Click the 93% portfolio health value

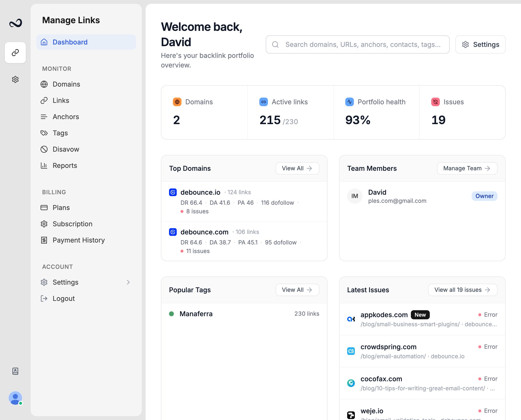[358, 120]
